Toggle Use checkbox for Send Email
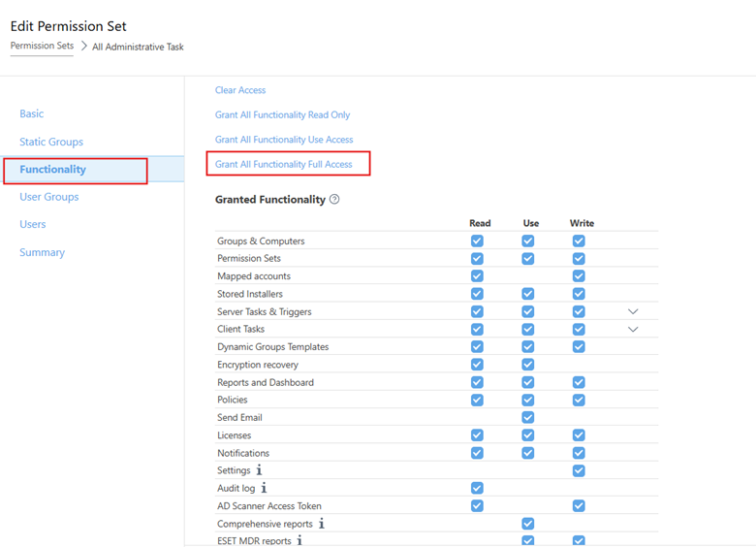The height and width of the screenshot is (547, 756). coord(528,418)
